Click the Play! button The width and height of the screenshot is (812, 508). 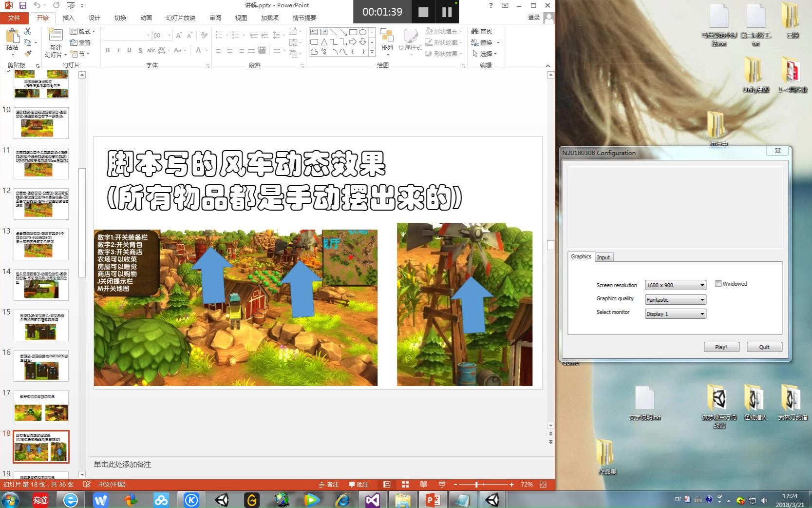[x=721, y=347]
